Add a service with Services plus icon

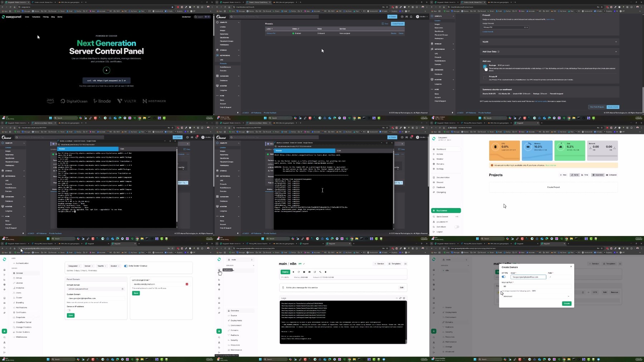(253, 265)
